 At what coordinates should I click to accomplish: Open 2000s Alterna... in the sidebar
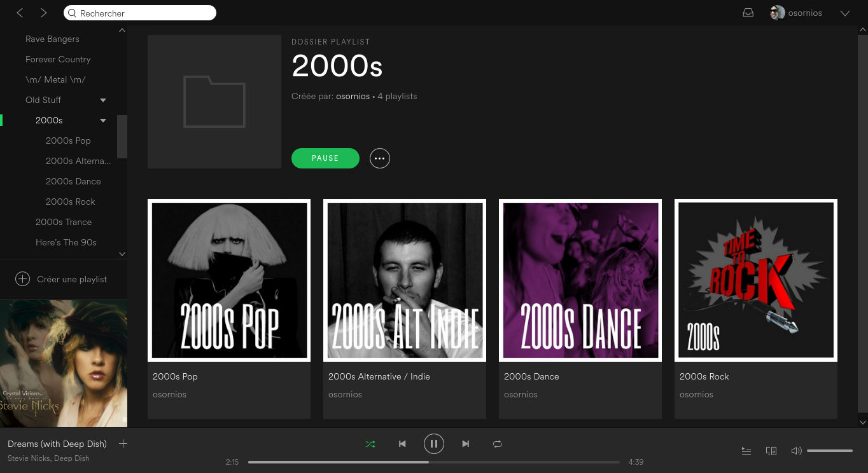[78, 161]
